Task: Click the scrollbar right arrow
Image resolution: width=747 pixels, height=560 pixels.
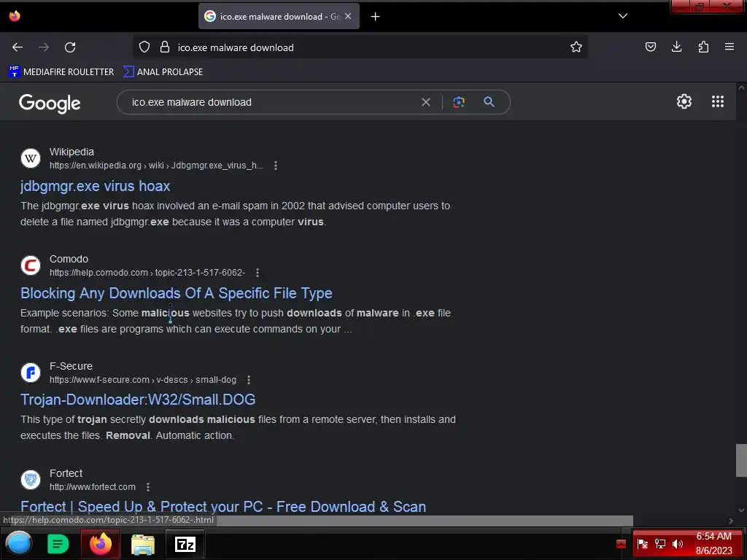Action: pos(731,521)
